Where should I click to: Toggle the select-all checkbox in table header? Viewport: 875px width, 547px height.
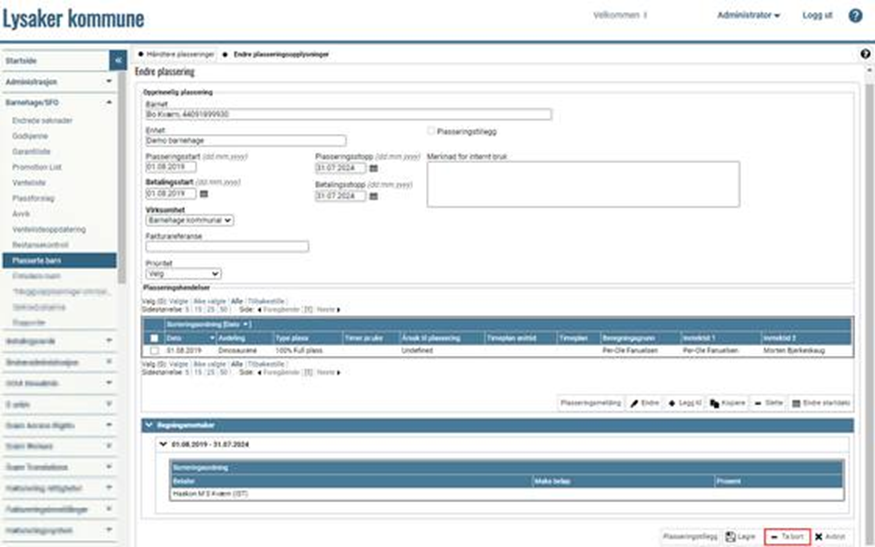click(154, 338)
